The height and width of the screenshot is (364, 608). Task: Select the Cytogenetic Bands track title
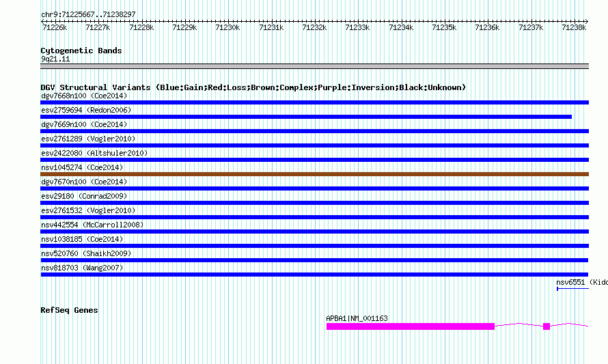click(81, 51)
